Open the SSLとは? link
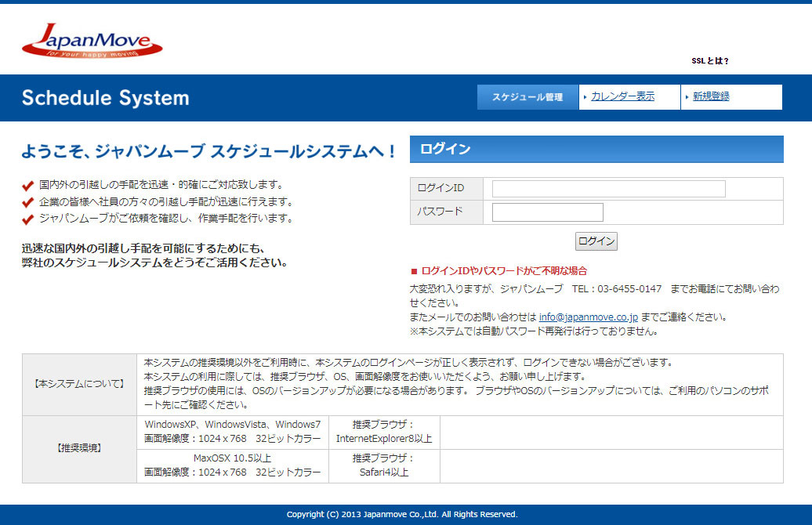Screen dimensions: 812x525 click(x=710, y=60)
